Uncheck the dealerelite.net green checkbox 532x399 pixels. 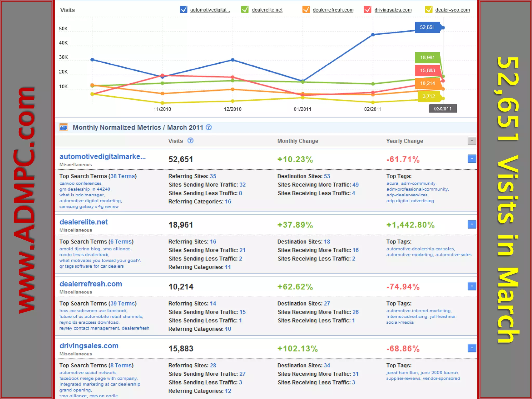(x=245, y=10)
